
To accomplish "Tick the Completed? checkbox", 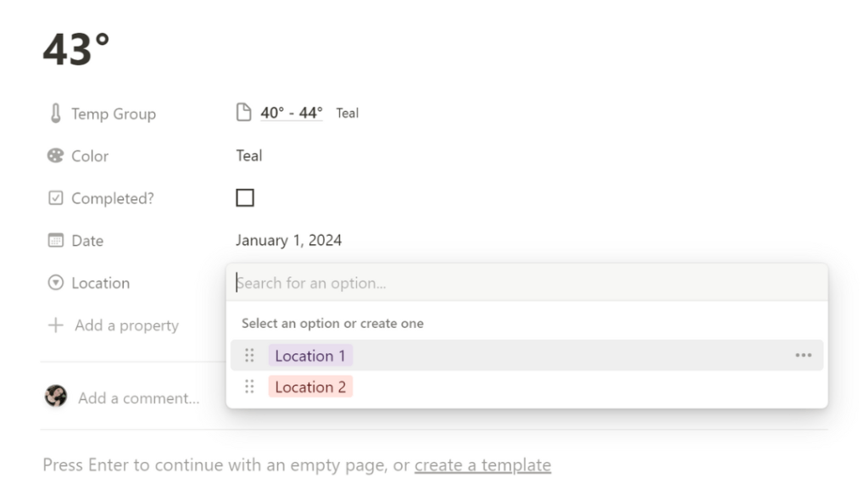I will click(x=245, y=198).
